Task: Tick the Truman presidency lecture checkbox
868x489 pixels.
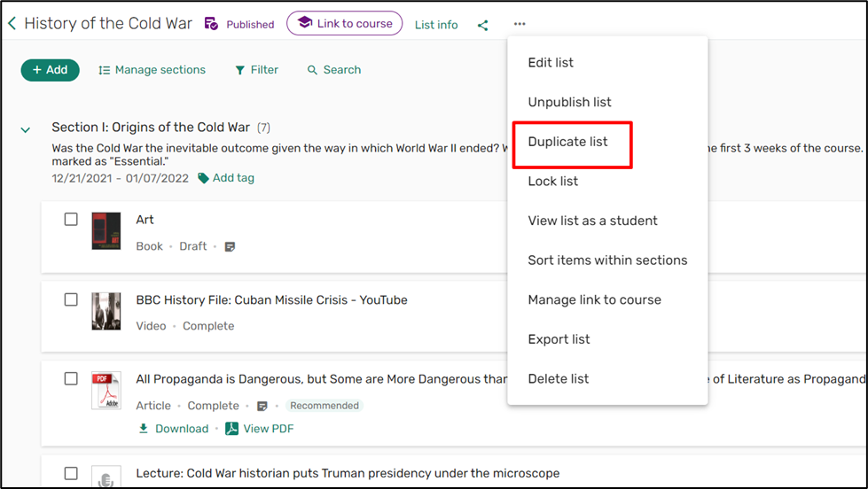Action: [71, 474]
